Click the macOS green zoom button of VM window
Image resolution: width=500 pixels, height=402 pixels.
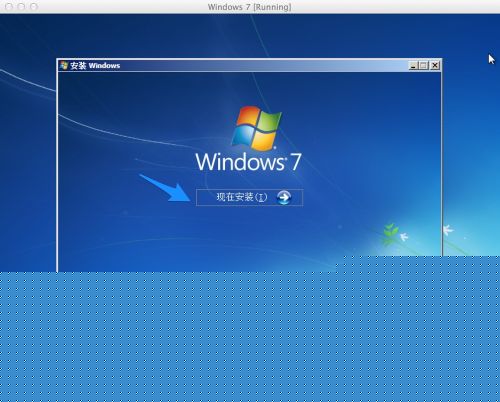click(34, 6)
